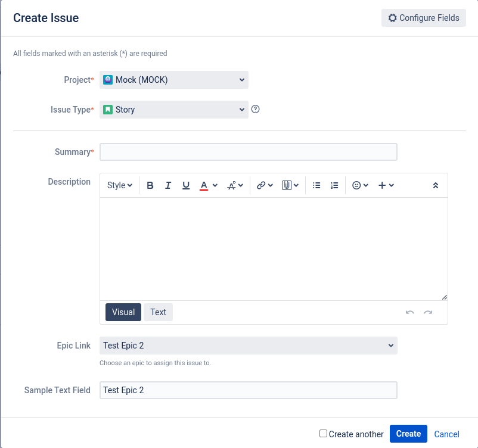Open the Issue Type Story dropdown

174,110
